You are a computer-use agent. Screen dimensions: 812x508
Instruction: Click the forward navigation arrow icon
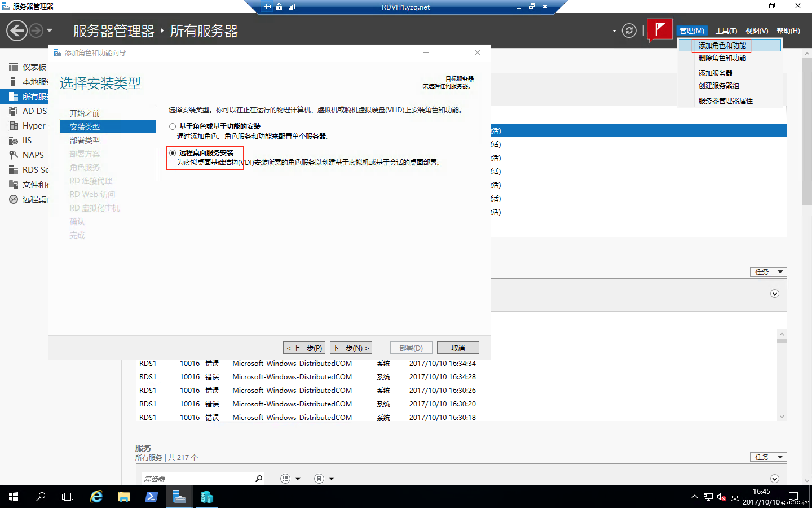[x=36, y=30]
